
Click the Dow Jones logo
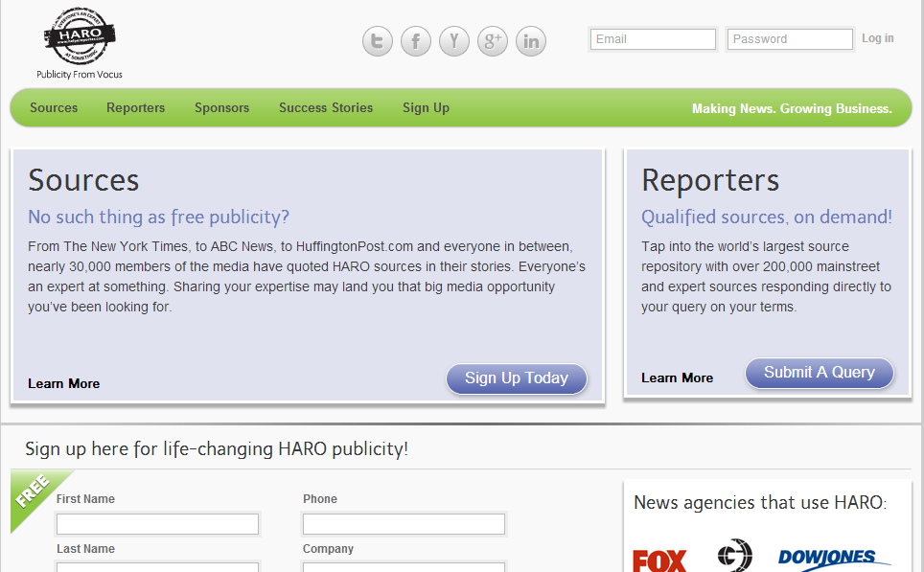(x=835, y=560)
